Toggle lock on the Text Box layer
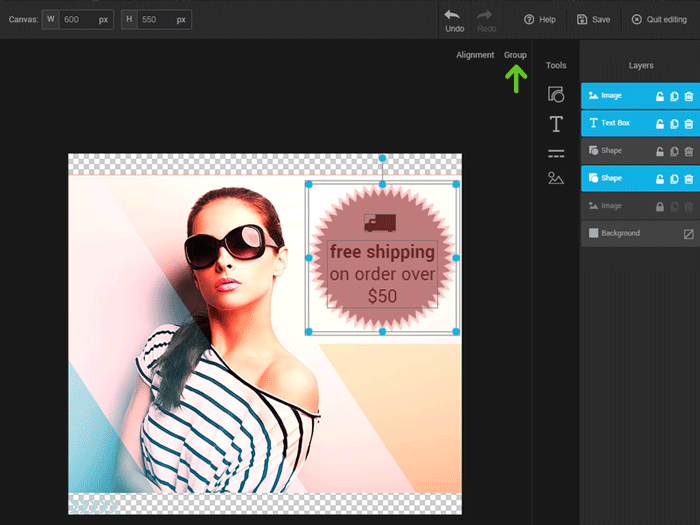 coord(660,124)
